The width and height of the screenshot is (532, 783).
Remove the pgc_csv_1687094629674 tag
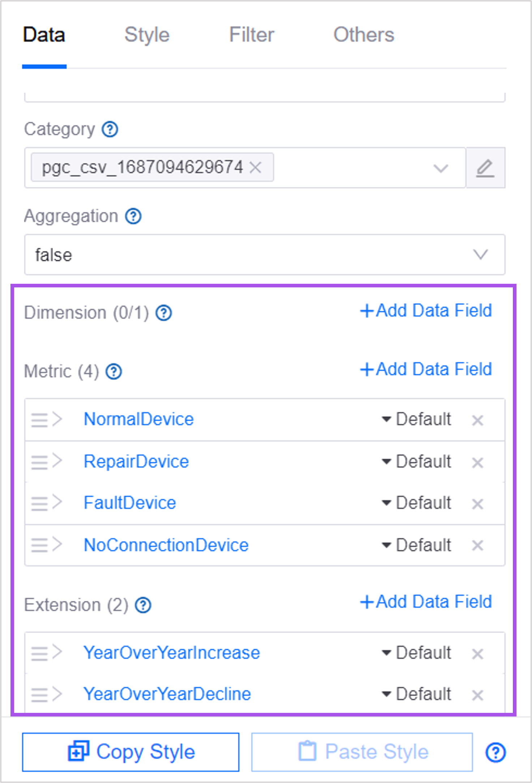click(256, 167)
